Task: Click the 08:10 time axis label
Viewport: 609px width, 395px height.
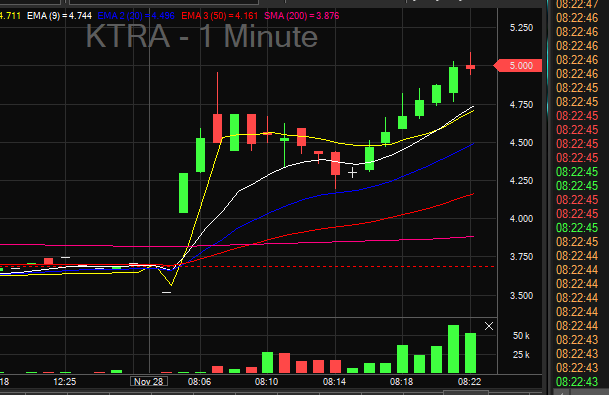Action: (266, 382)
